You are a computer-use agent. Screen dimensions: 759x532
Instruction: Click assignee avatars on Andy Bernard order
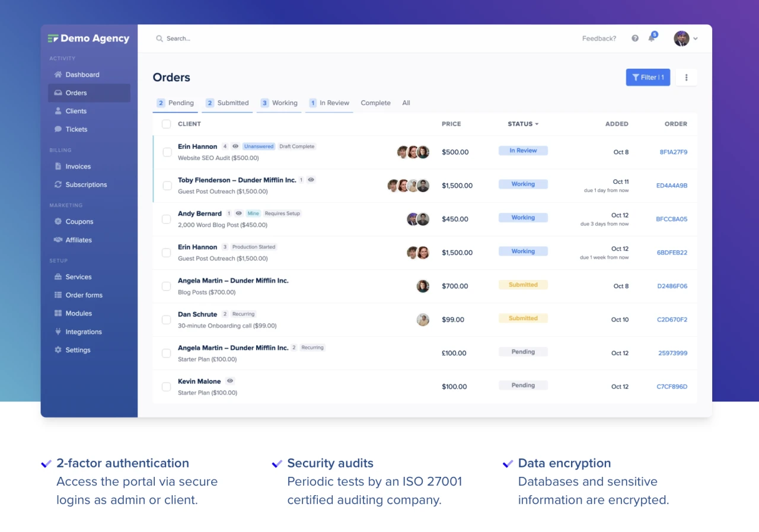[418, 219]
